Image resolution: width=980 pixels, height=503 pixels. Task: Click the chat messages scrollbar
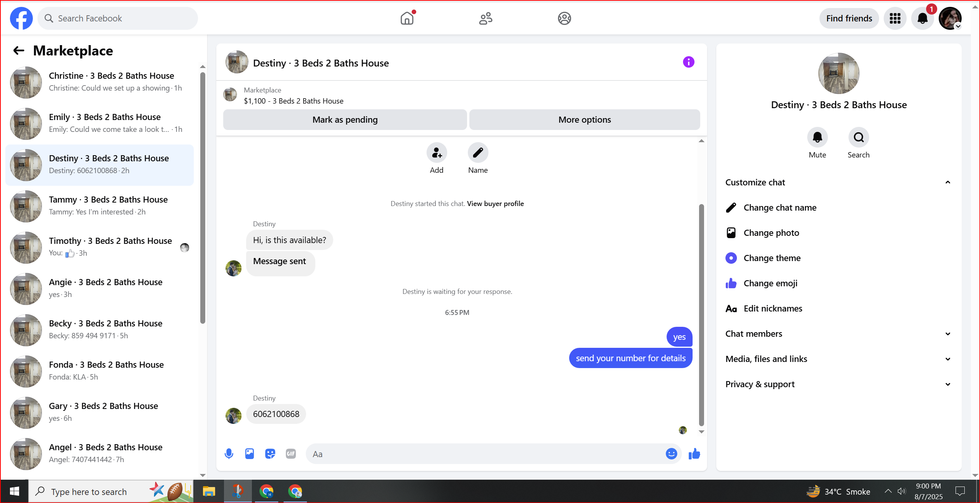[701, 315]
